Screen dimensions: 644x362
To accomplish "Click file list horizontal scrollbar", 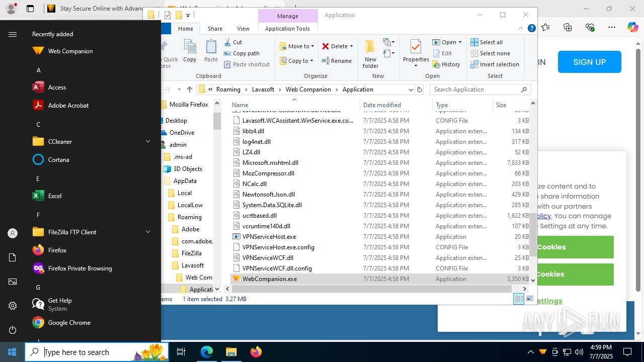I will pyautogui.click(x=372, y=289).
